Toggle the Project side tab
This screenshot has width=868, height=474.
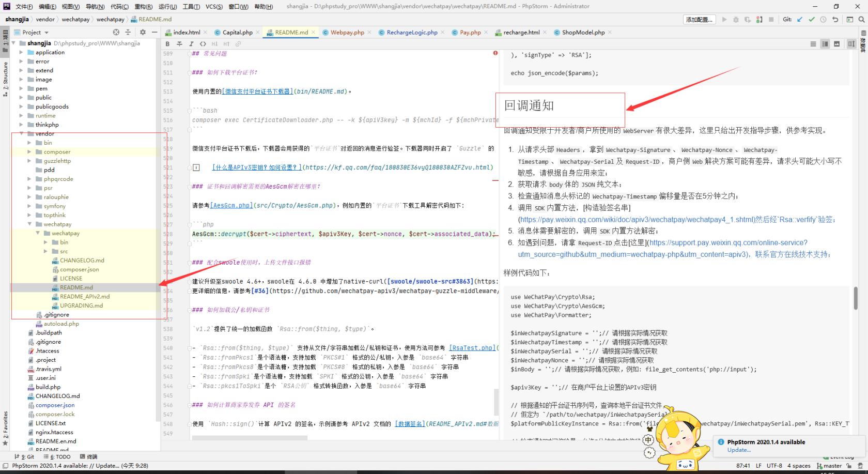pos(6,41)
